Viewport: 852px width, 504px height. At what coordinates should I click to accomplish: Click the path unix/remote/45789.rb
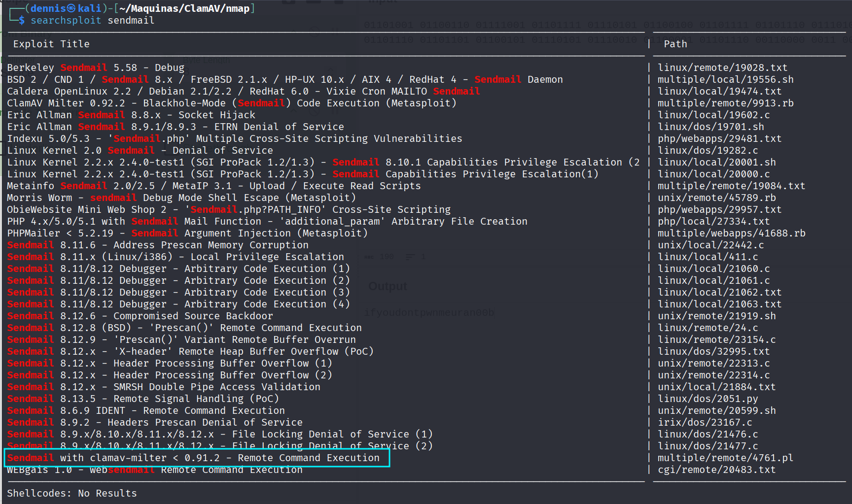tap(716, 198)
